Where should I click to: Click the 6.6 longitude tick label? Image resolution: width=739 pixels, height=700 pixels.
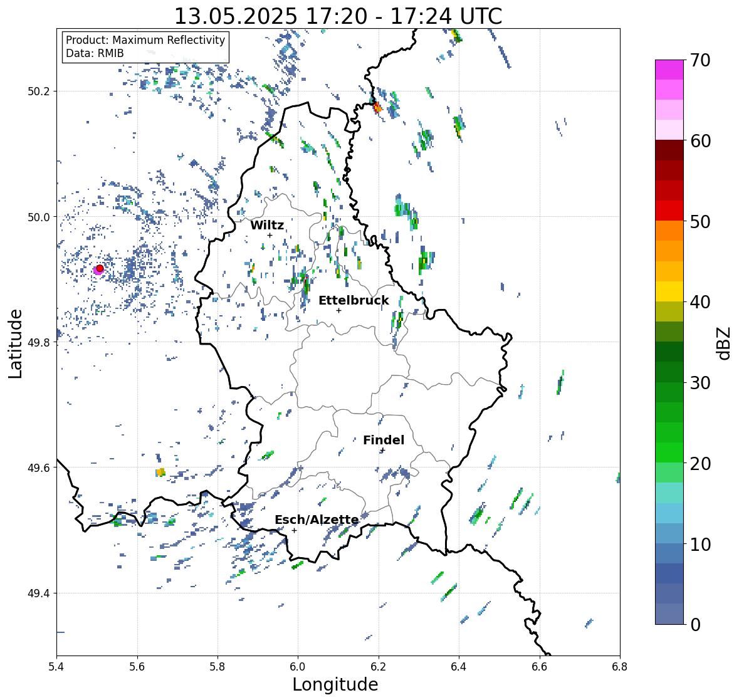coord(539,666)
